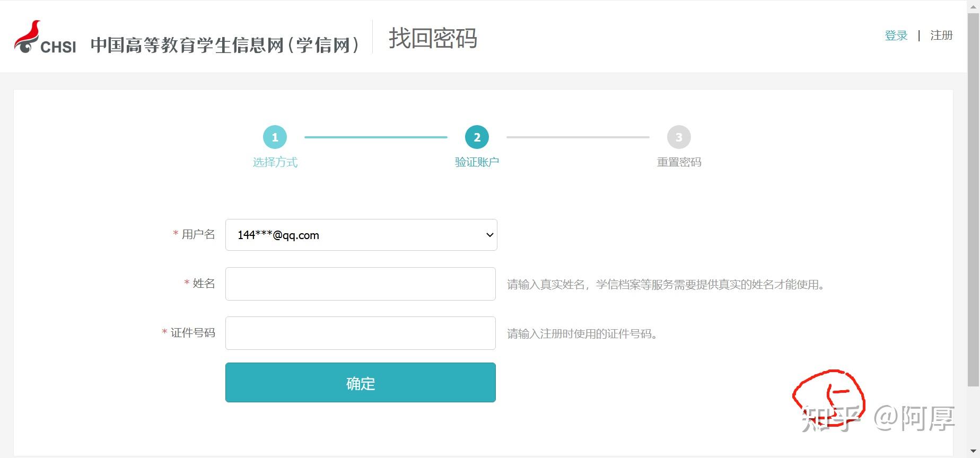Click step 1 circle icon

pos(275,137)
